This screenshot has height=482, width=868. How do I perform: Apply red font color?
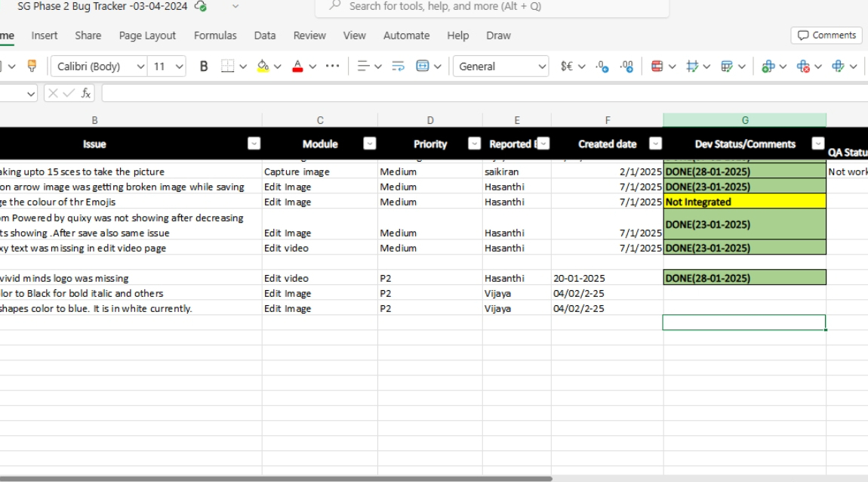297,66
